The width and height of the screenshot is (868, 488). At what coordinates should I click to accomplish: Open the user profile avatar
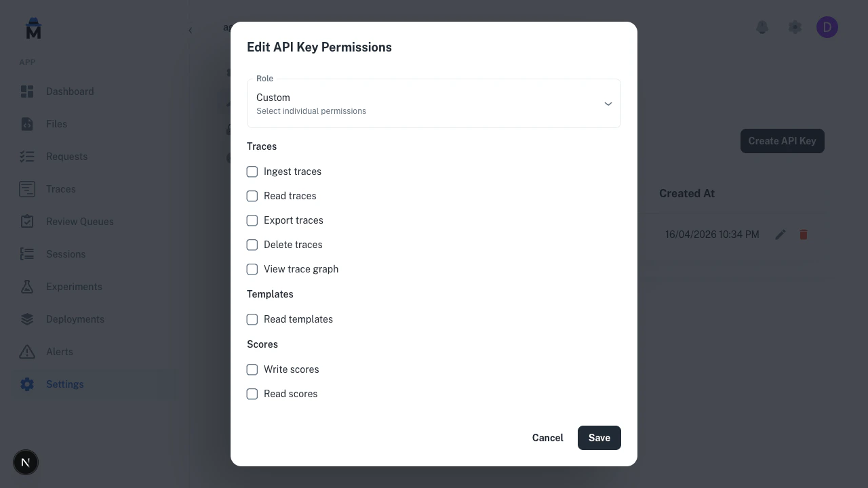click(827, 27)
